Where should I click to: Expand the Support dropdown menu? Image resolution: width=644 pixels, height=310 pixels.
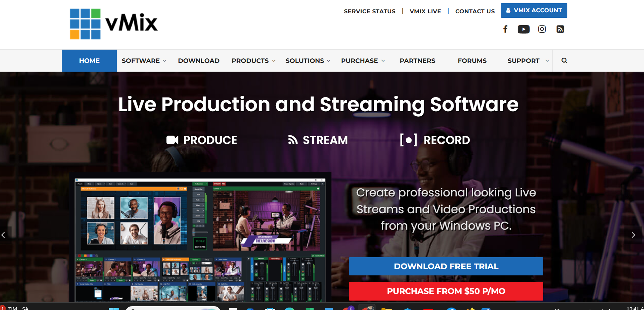[528, 60]
